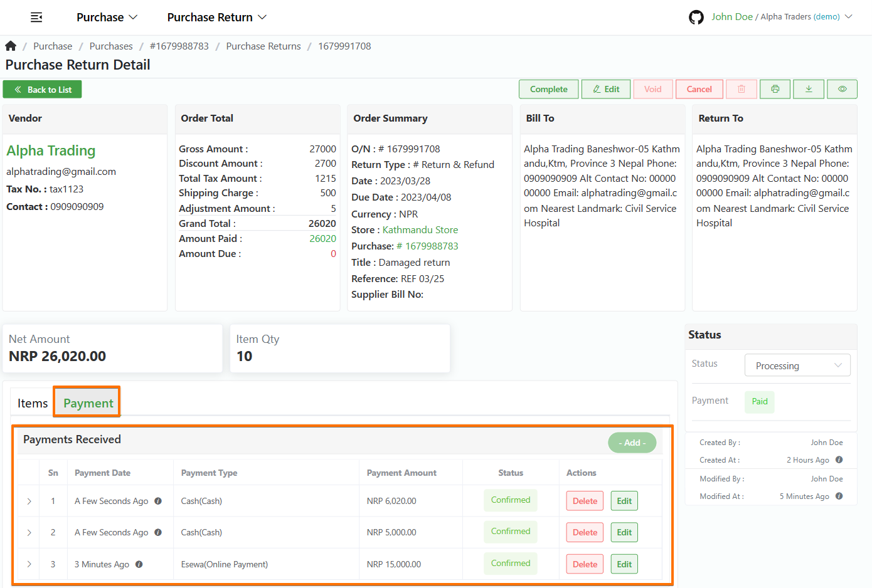Click info icon beside 3 Minutes Ago
Image resolution: width=872 pixels, height=588 pixels.
pos(139,564)
